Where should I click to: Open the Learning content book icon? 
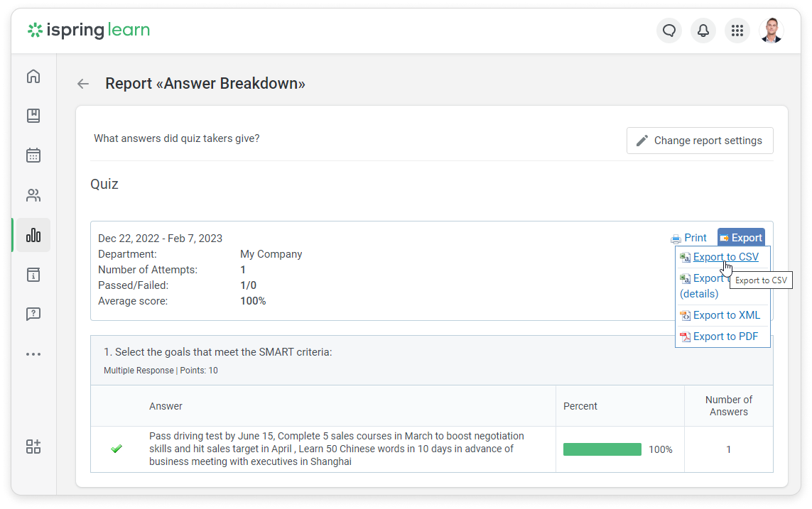pos(33,115)
